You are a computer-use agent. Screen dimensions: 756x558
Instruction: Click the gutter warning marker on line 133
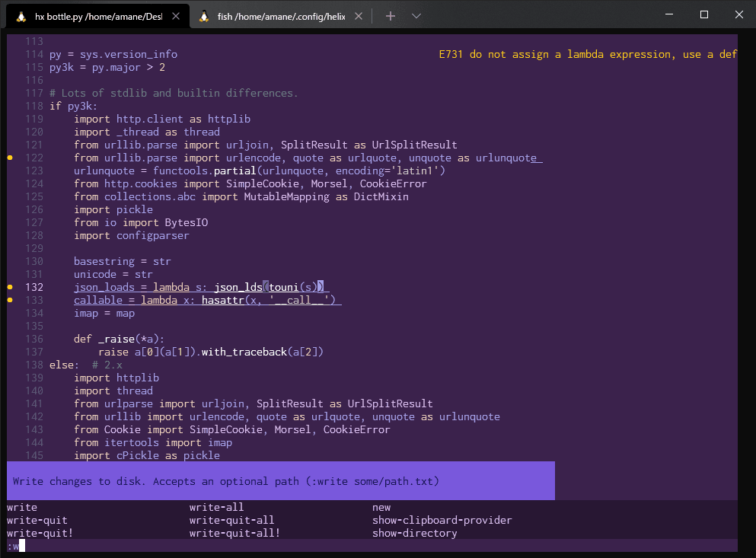point(11,300)
